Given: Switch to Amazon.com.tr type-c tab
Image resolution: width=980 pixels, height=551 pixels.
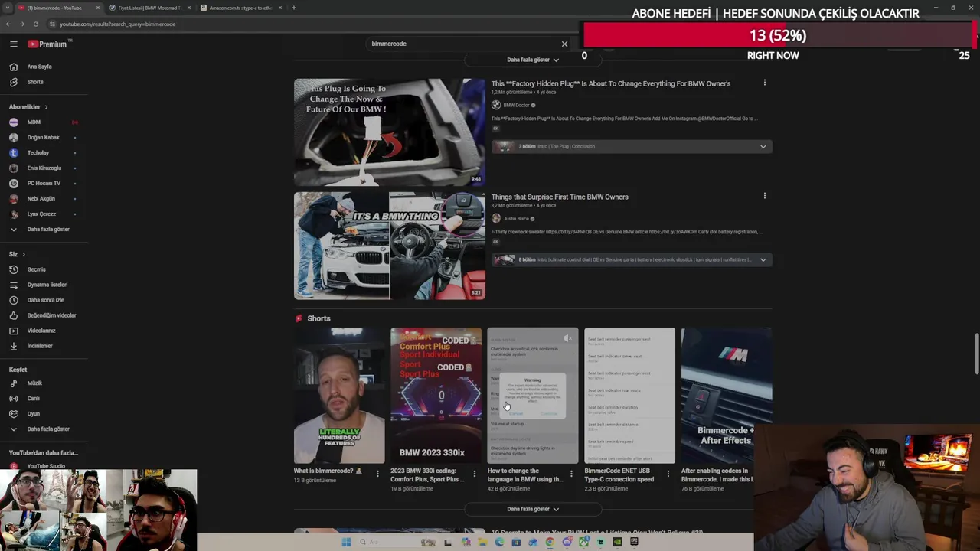Looking at the screenshot, I should 240,8.
